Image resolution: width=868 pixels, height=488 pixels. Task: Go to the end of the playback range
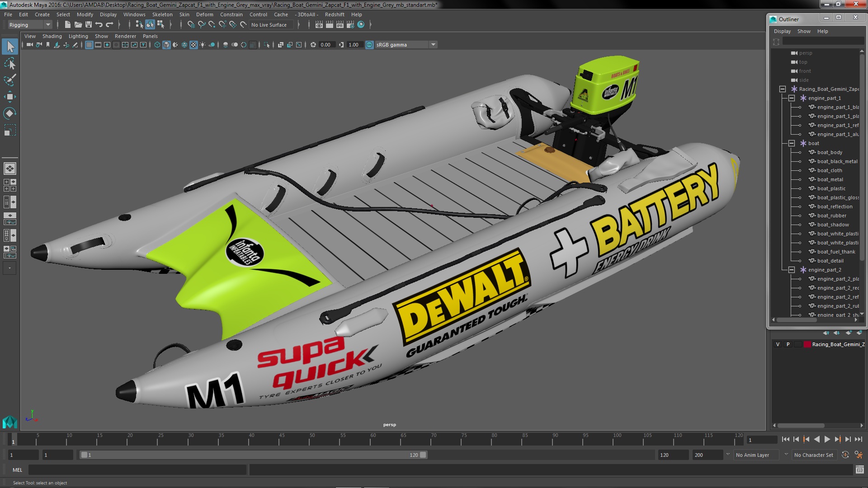pos(858,439)
